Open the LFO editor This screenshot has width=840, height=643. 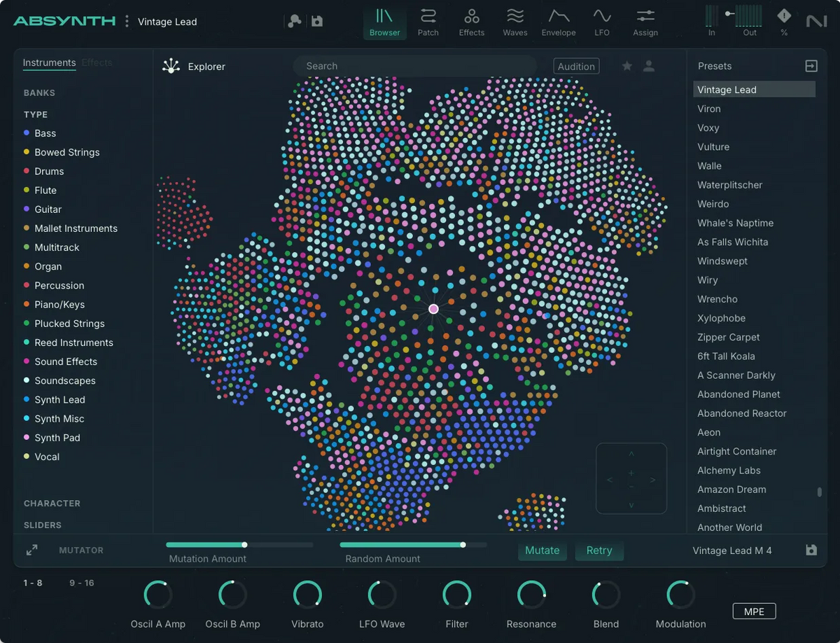[602, 22]
